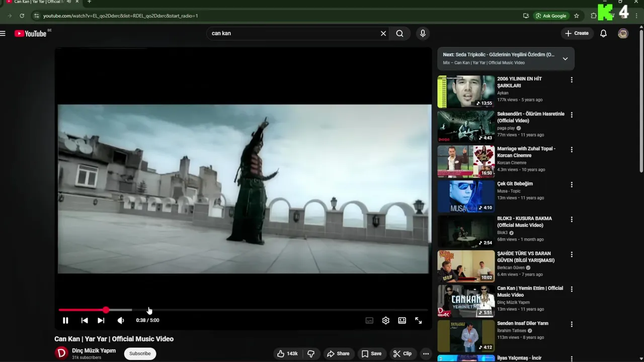Image resolution: width=644 pixels, height=362 pixels.
Task: Click the browser address bar URL
Action: coord(120,16)
